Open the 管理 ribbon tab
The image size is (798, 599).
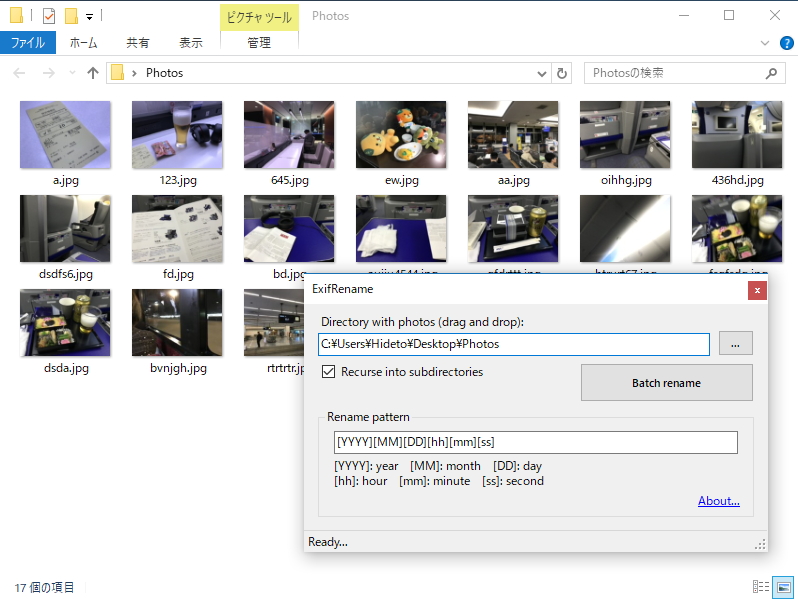(259, 43)
